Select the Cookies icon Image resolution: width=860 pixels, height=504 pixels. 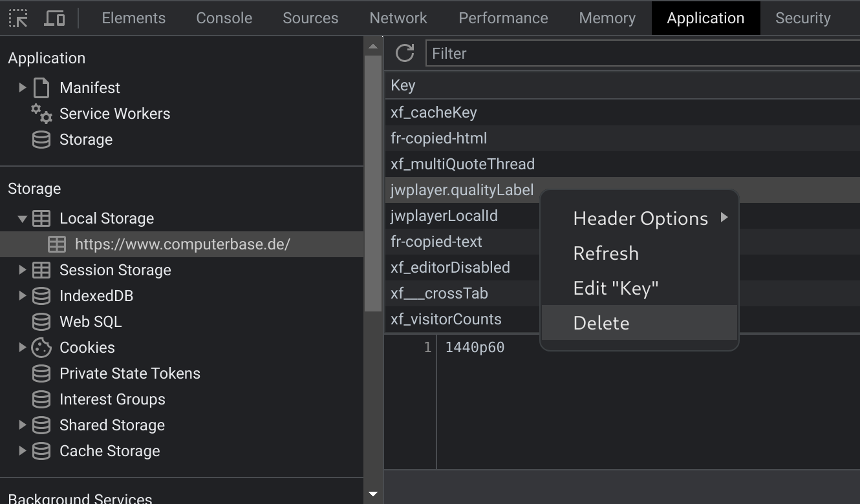pos(41,348)
